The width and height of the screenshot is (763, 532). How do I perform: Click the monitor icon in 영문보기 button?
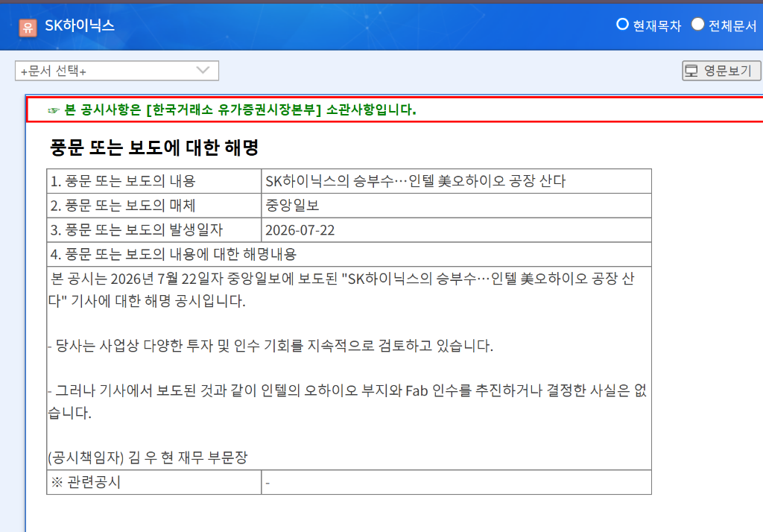(691, 71)
